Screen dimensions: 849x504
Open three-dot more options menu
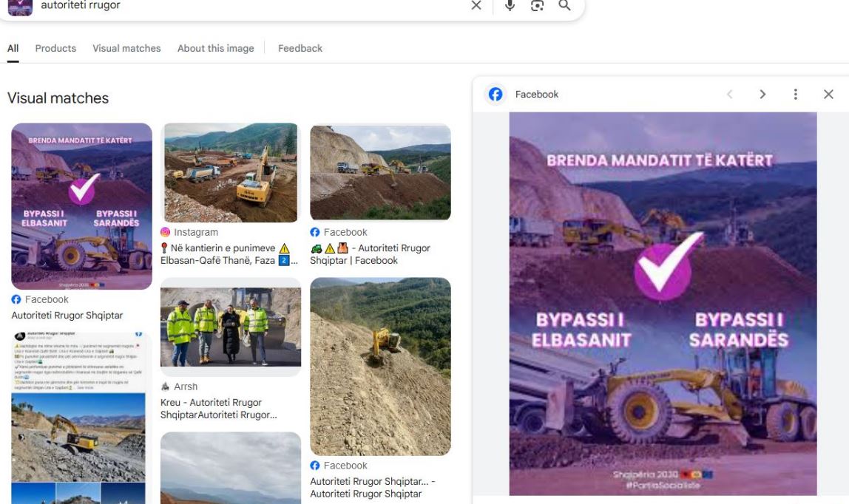[795, 95]
